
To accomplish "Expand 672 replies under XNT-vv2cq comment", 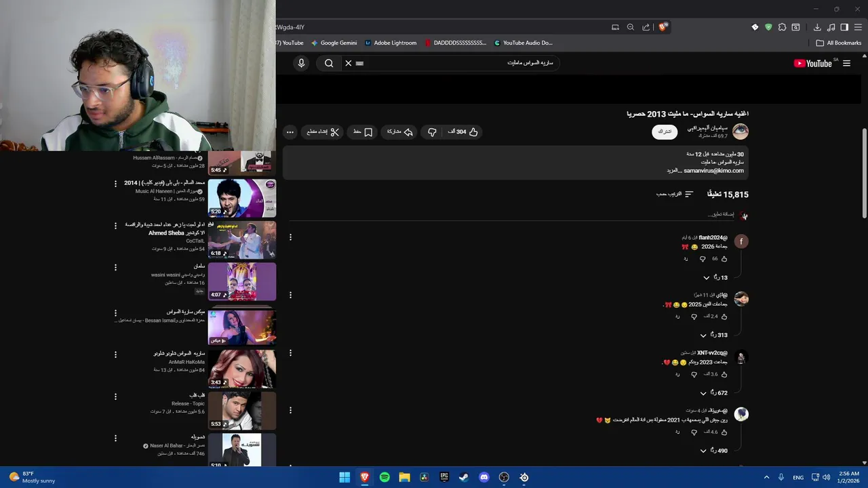I will (x=713, y=393).
